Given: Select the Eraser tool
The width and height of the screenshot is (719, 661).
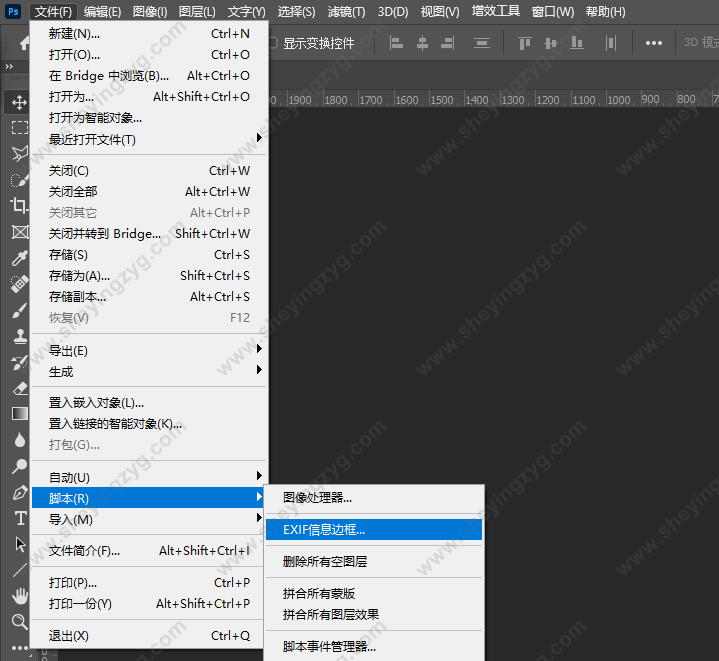Looking at the screenshot, I should coord(19,388).
